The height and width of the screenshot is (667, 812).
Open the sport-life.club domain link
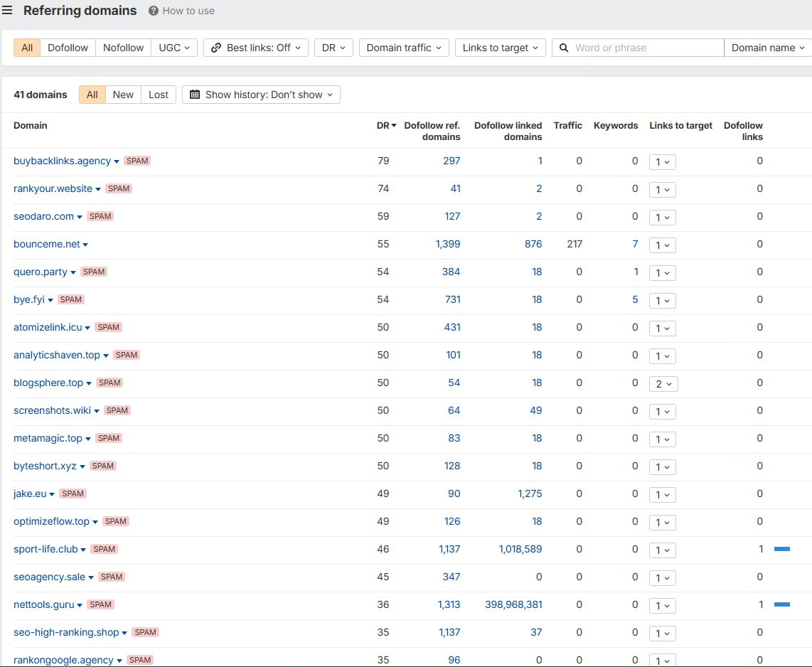click(x=46, y=549)
